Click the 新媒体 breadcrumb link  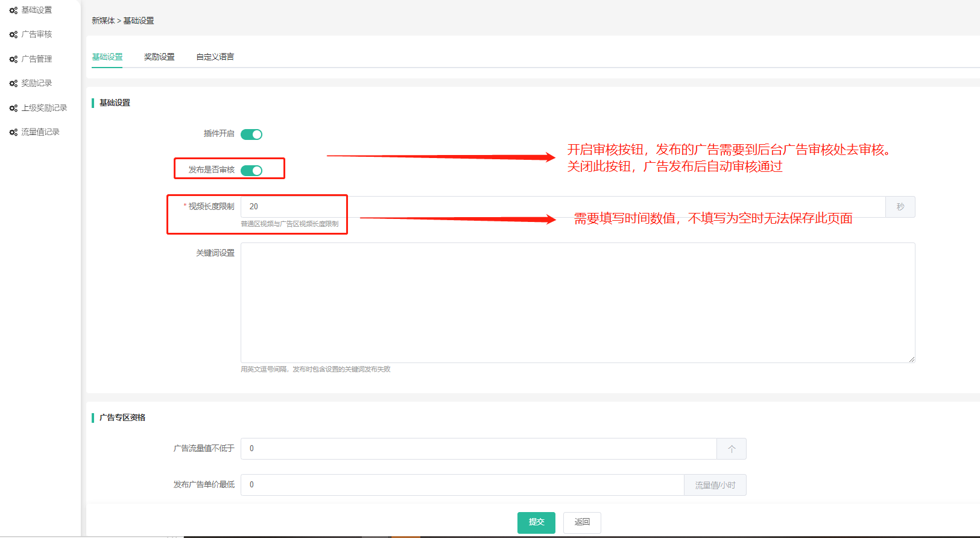click(103, 21)
